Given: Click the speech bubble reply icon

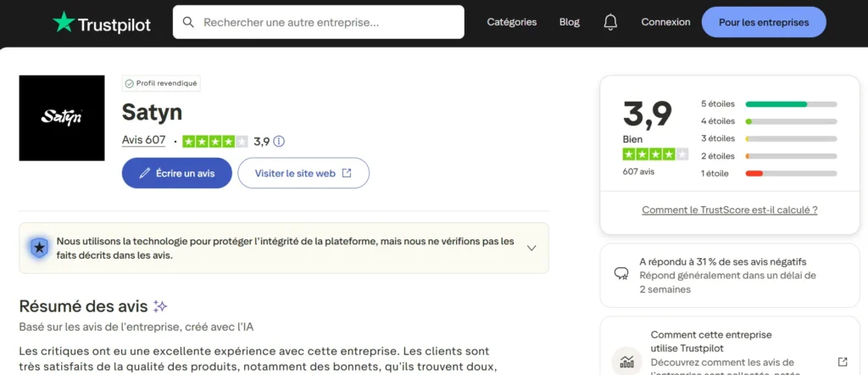Looking at the screenshot, I should coord(621,274).
